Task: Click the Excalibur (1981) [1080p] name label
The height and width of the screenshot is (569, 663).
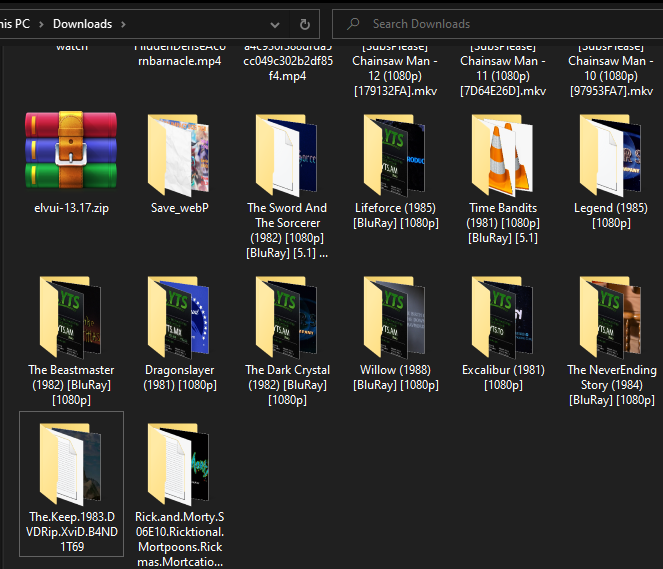Action: [x=503, y=378]
